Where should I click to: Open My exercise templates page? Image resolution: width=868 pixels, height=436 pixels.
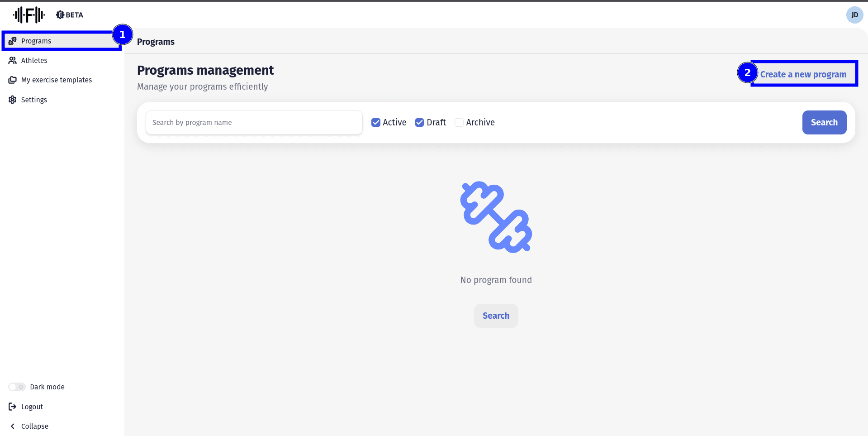57,80
